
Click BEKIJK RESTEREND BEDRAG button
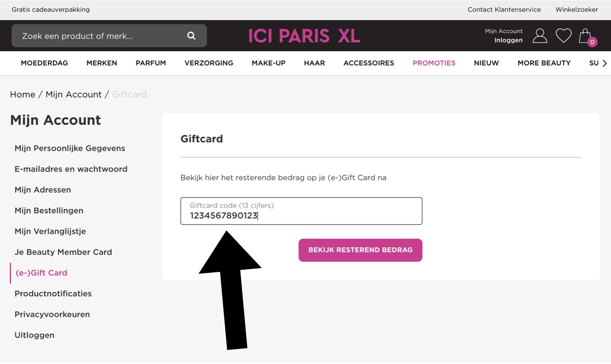tap(360, 250)
